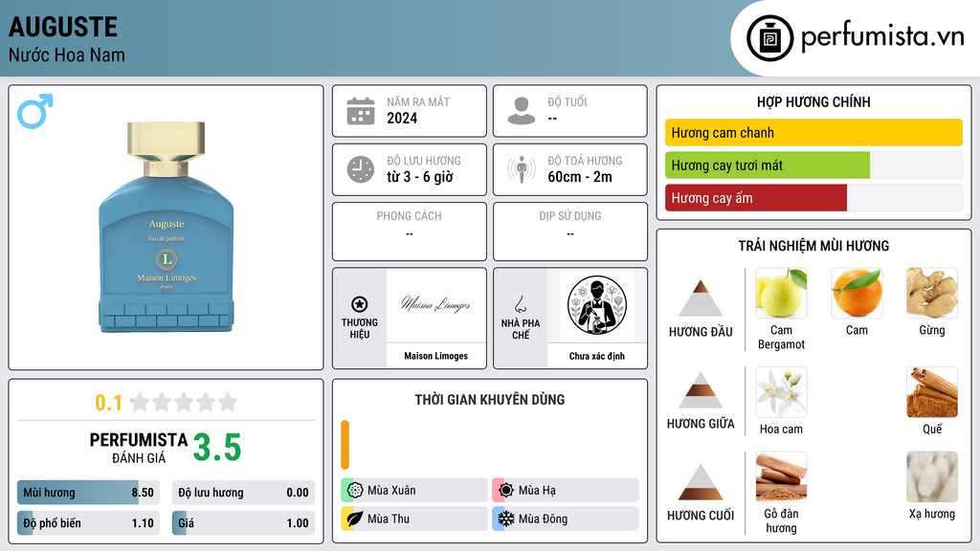The width and height of the screenshot is (980, 551).
Task: Click the Chưa xác định perfumer label
Action: 597,356
